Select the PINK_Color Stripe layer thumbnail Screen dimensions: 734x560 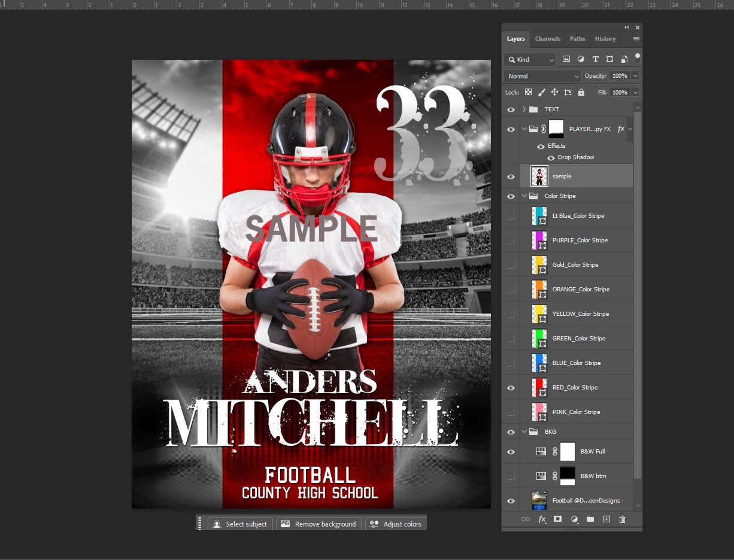539,412
